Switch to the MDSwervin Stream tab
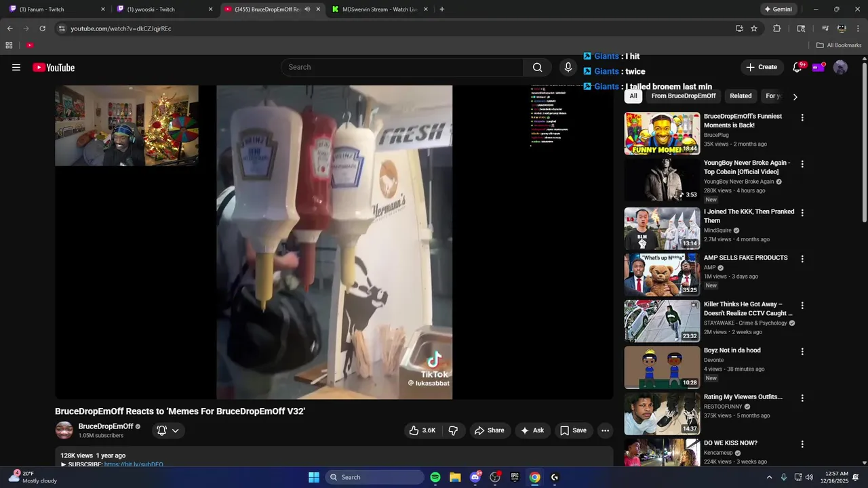The height and width of the screenshot is (488, 868). (x=381, y=9)
